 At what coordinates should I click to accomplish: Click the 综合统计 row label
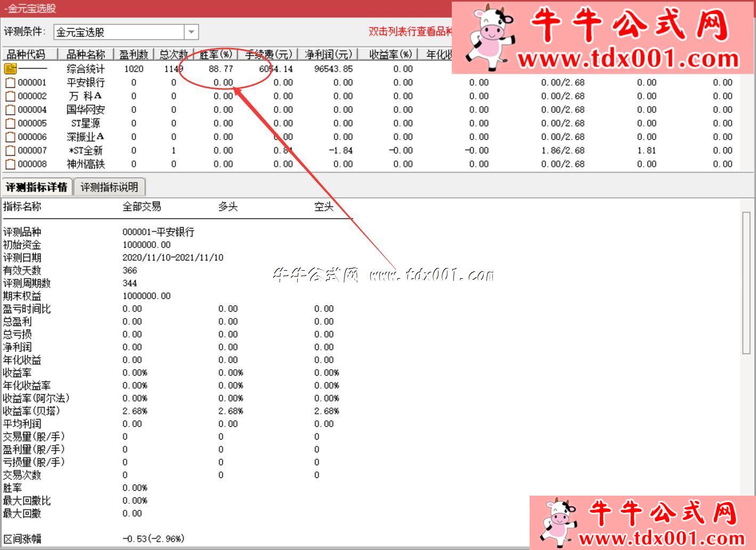pyautogui.click(x=86, y=69)
